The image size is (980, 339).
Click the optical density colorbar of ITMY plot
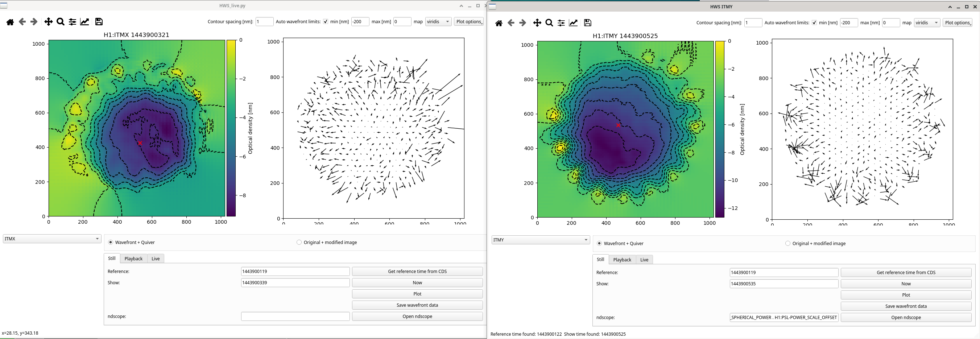coord(720,129)
